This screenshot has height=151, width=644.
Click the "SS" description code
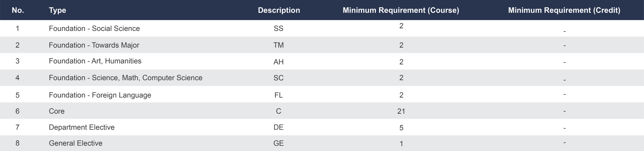point(278,28)
